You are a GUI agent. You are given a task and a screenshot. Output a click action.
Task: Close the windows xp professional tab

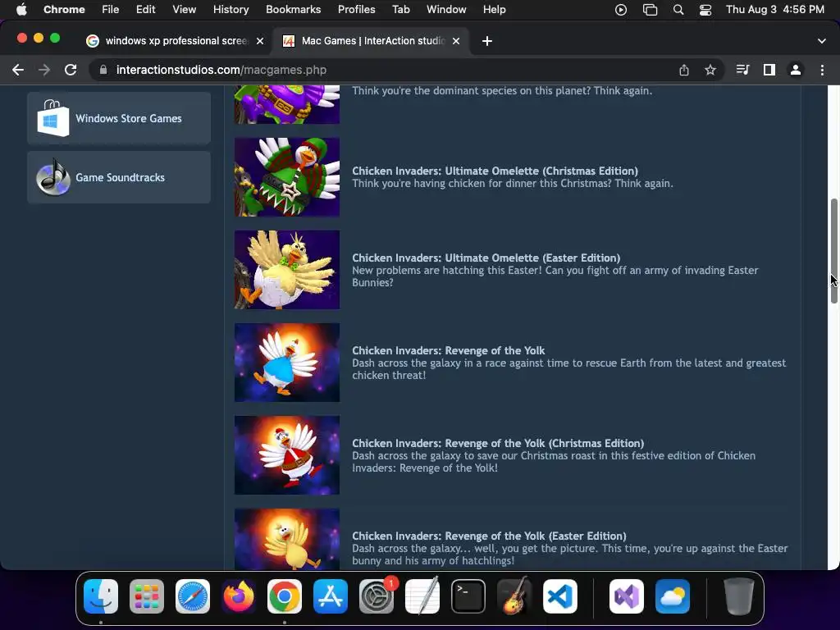pyautogui.click(x=260, y=41)
